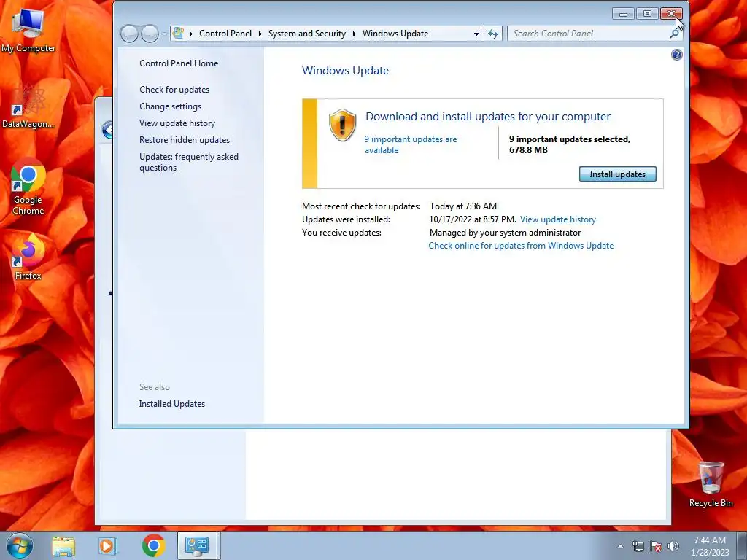The width and height of the screenshot is (747, 560).
Task: Click Control Panel breadcrumb
Action: pyautogui.click(x=225, y=34)
